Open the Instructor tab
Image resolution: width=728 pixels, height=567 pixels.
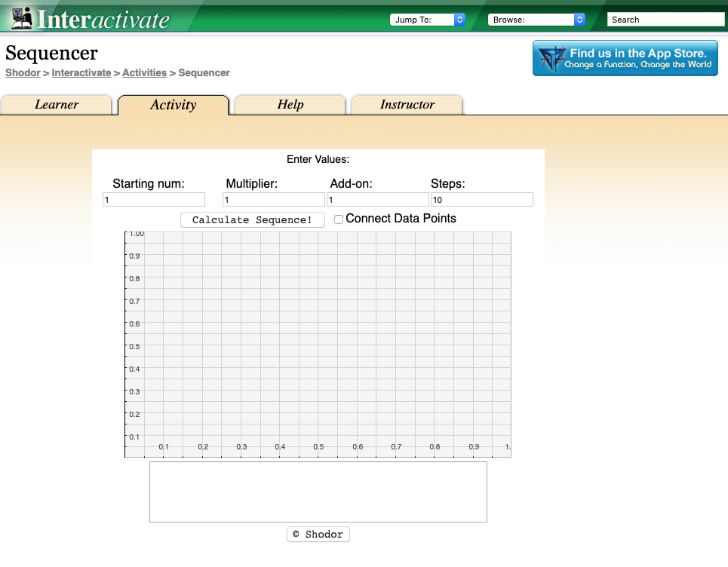(x=407, y=105)
